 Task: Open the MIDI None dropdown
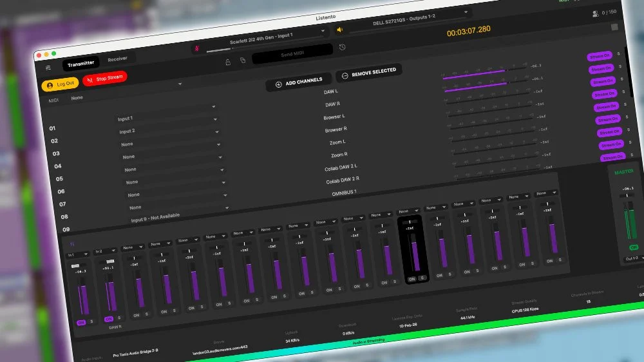126,91
